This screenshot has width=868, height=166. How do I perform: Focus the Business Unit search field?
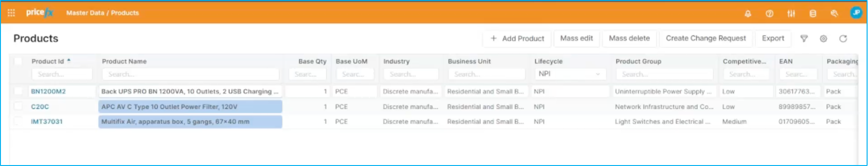[x=486, y=74]
